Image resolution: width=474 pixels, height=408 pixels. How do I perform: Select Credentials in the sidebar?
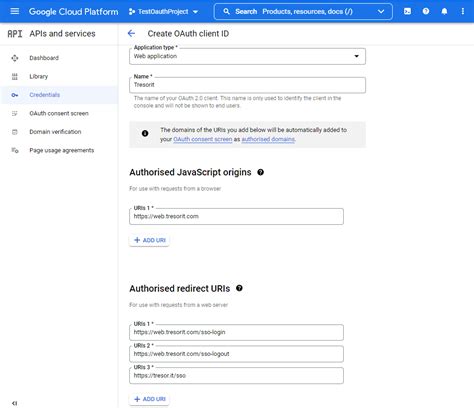point(59,95)
